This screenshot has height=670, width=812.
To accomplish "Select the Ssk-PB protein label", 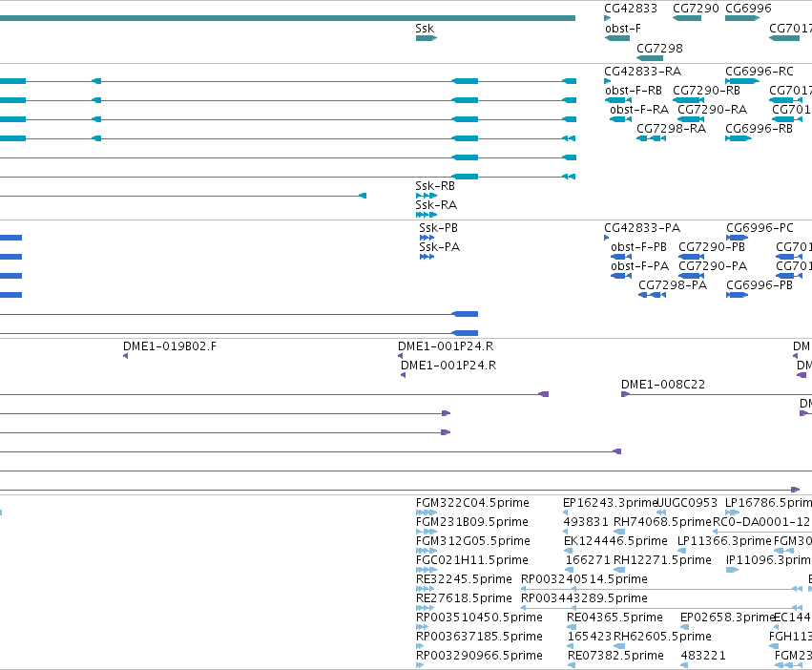I will 438,228.
